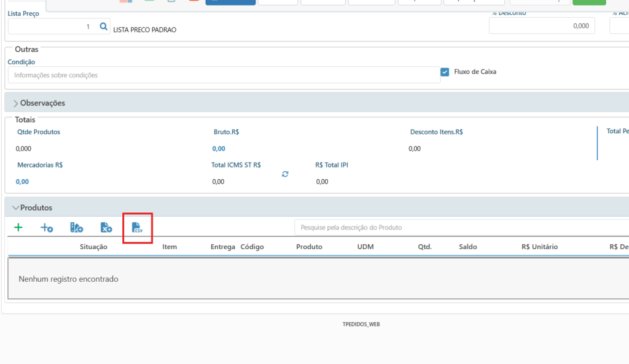This screenshot has height=364, width=629.
Task: Refresh totals with the recalculate arrows icon
Action: tap(285, 174)
